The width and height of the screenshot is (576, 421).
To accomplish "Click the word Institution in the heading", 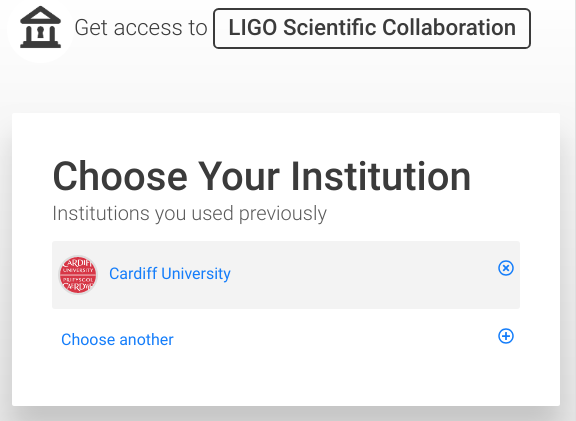I will tap(381, 177).
